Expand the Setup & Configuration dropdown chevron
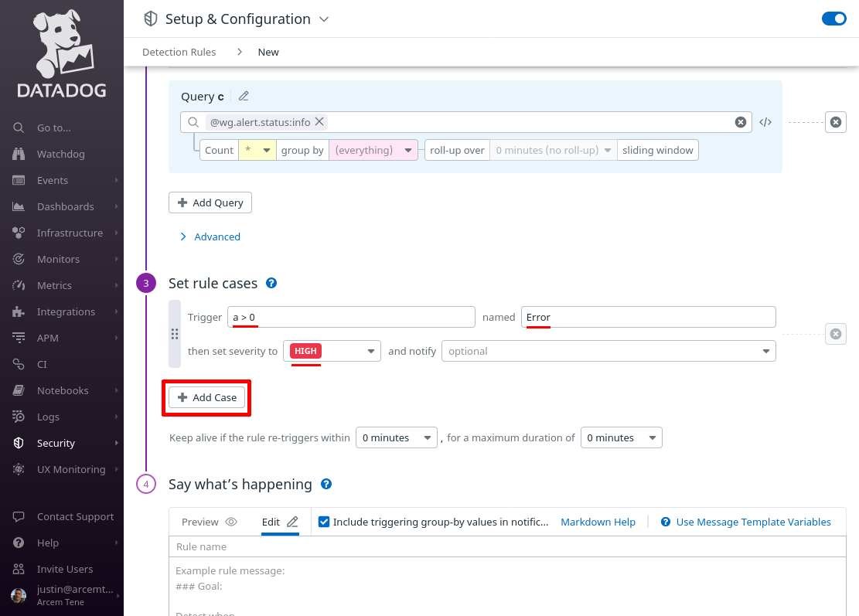The width and height of the screenshot is (859, 616). [x=324, y=19]
